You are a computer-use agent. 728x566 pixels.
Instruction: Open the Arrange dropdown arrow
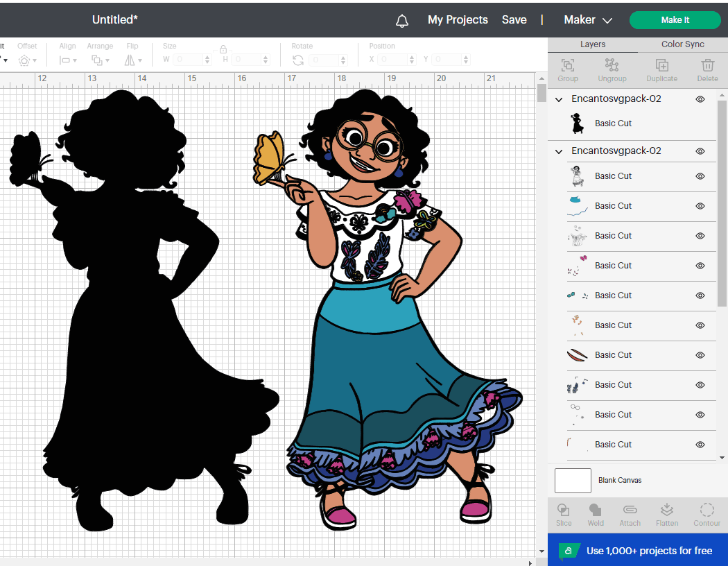(107, 61)
